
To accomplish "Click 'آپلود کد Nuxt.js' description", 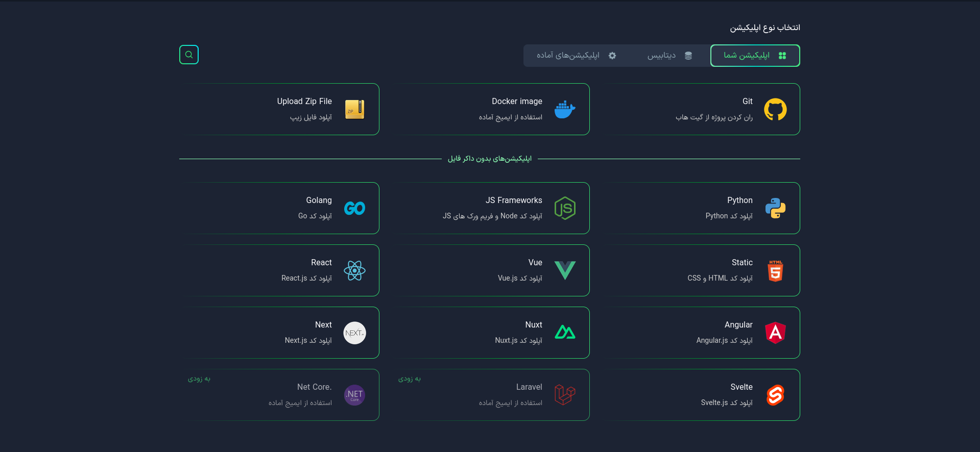I will click(518, 341).
